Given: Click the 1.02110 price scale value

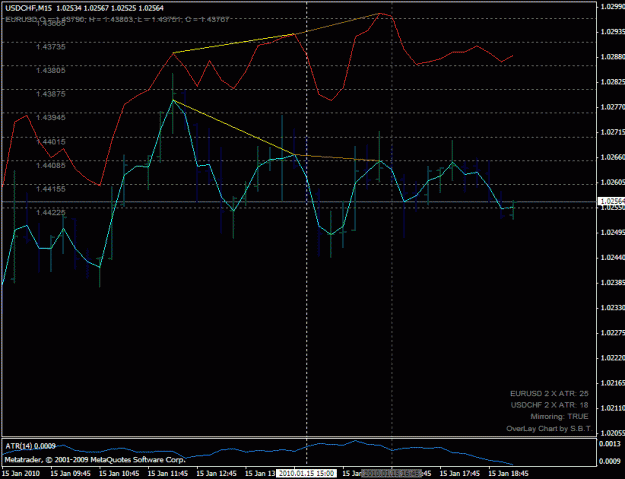Looking at the screenshot, I should coord(612,408).
